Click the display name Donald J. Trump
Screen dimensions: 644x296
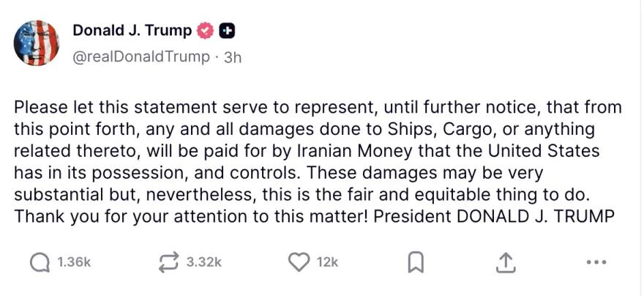coord(132,31)
